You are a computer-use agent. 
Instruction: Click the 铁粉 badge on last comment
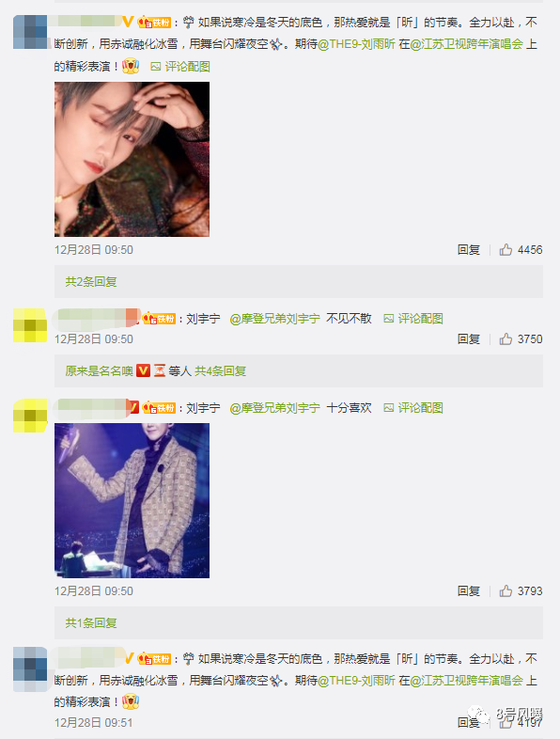click(154, 658)
